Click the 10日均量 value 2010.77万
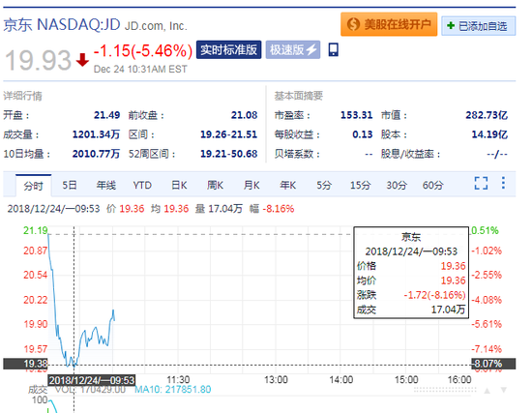 [96, 154]
